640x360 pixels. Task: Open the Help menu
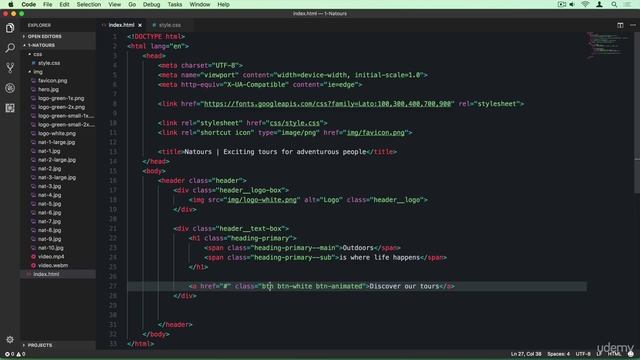click(x=223, y=4)
